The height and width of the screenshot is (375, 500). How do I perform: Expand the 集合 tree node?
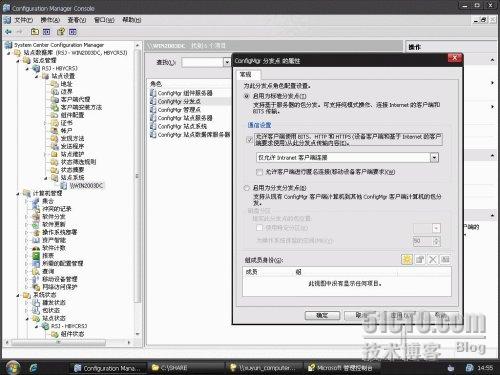(27, 201)
